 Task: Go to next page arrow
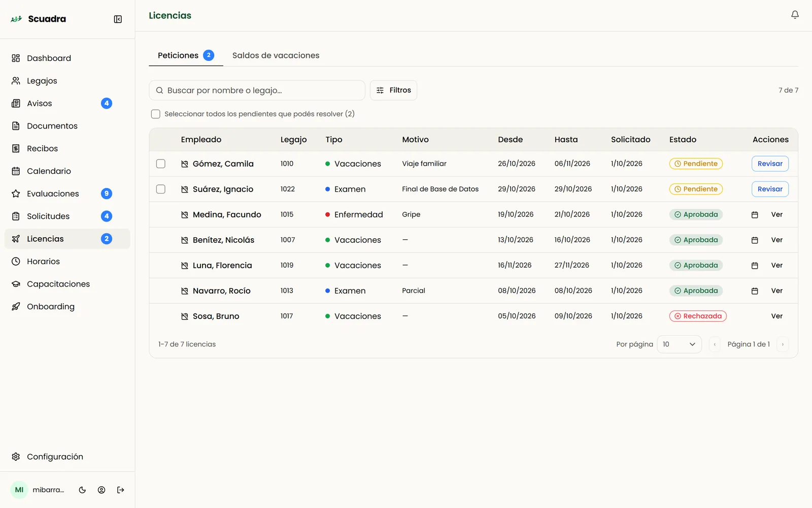pos(783,344)
